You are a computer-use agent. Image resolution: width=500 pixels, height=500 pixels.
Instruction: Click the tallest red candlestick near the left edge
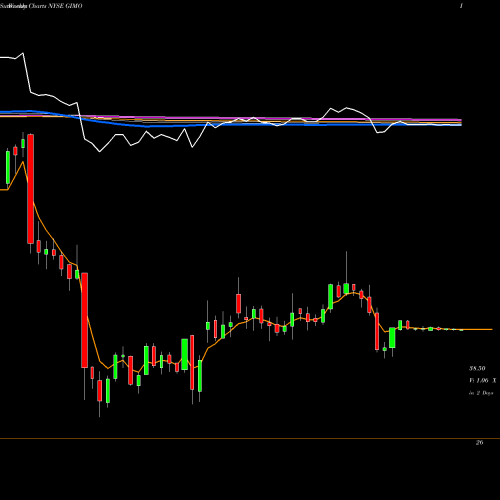pos(30,189)
